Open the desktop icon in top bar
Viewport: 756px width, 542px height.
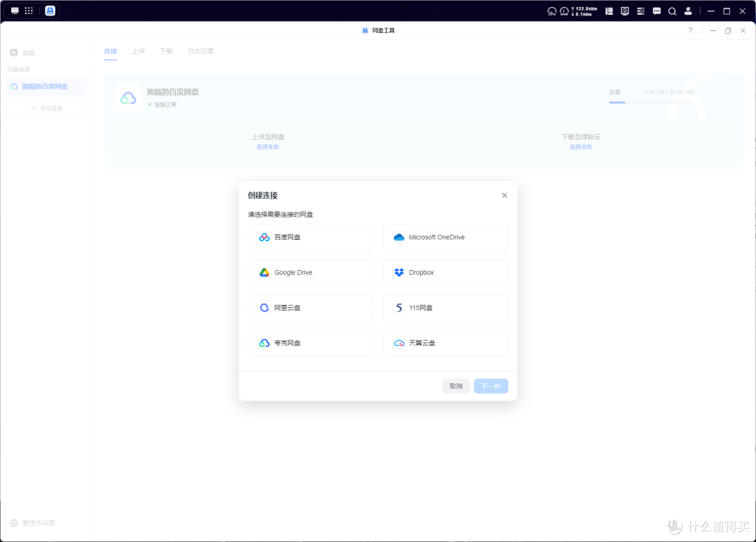[x=15, y=10]
